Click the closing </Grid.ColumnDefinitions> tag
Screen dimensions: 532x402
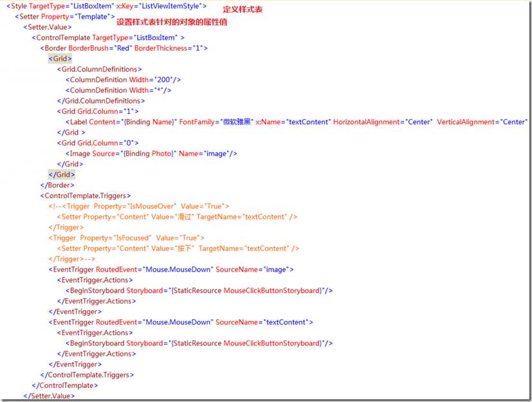click(101, 101)
